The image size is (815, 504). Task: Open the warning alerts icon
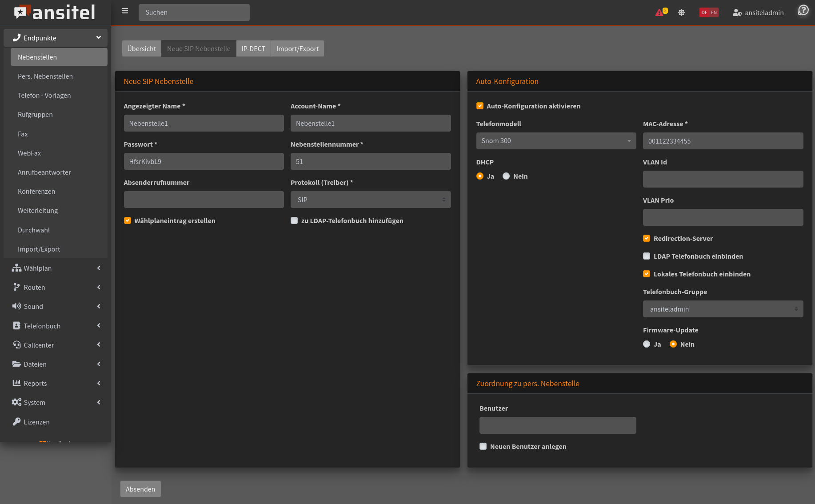point(659,12)
